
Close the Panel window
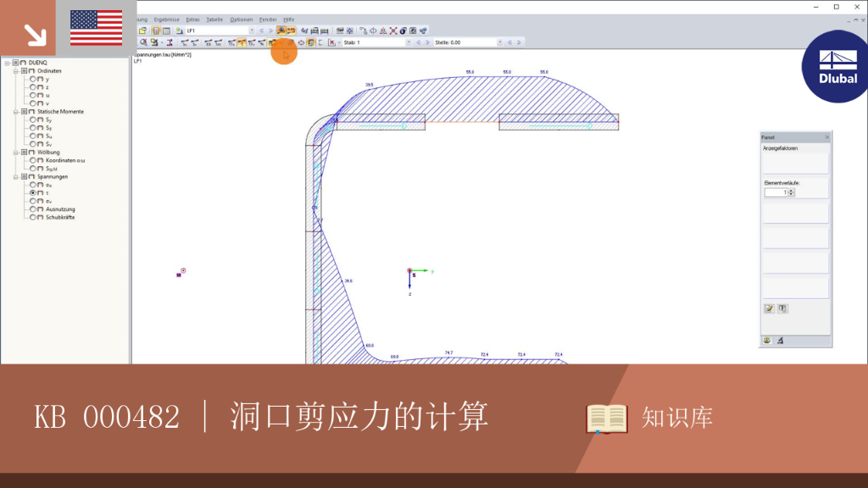(x=827, y=137)
